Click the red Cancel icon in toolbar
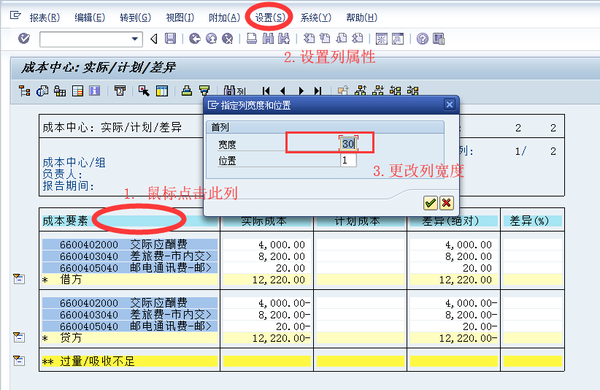Image resolution: width=600 pixels, height=390 pixels. pyautogui.click(x=227, y=38)
